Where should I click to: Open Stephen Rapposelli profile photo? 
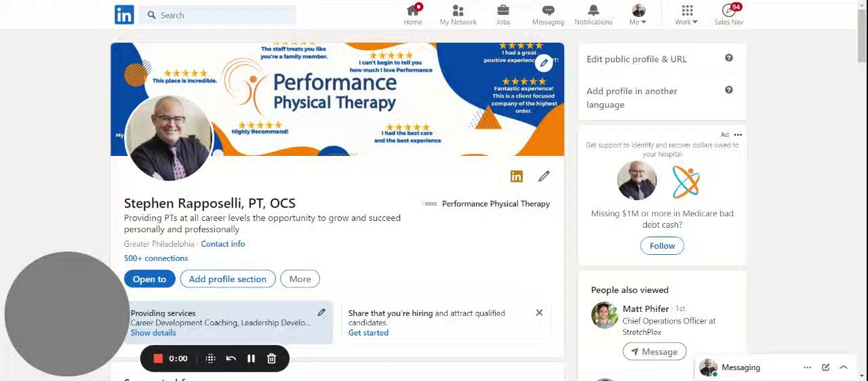point(170,138)
